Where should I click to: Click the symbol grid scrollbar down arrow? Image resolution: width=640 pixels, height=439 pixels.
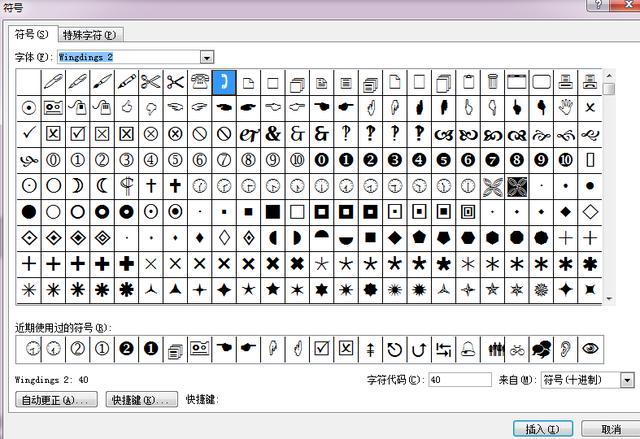coord(609,299)
